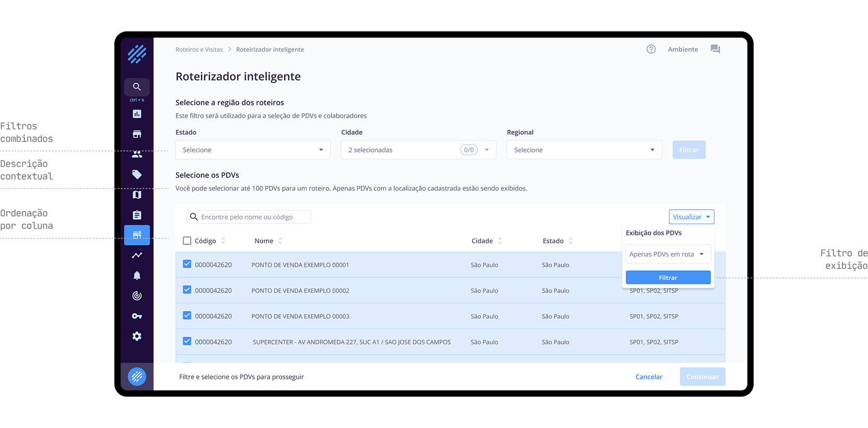Open the map icon in sidebar
This screenshot has height=428, width=868.
click(x=137, y=195)
